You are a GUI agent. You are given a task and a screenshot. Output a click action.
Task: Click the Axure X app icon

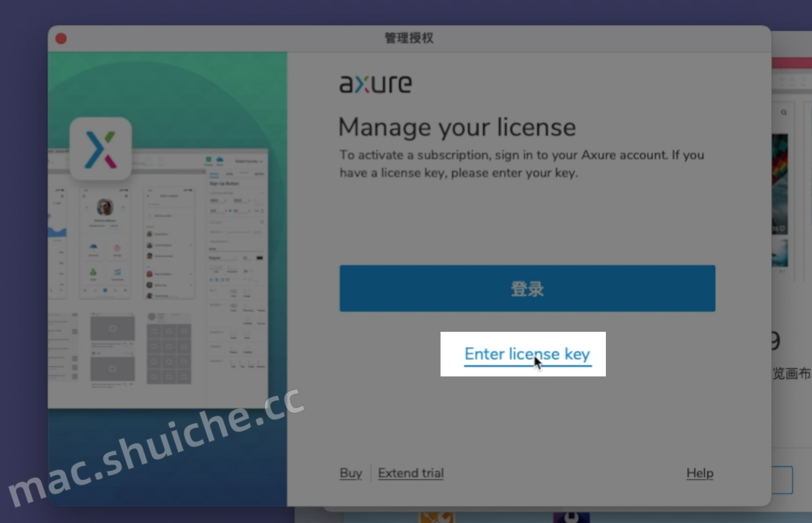tap(100, 149)
